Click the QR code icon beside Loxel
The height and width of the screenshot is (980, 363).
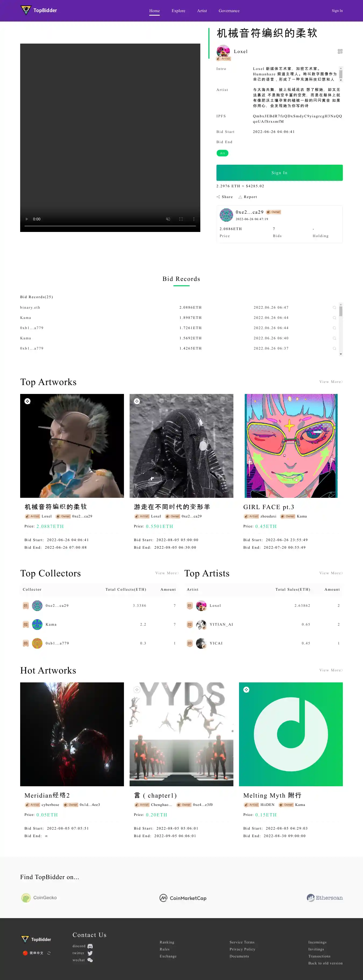(x=340, y=51)
